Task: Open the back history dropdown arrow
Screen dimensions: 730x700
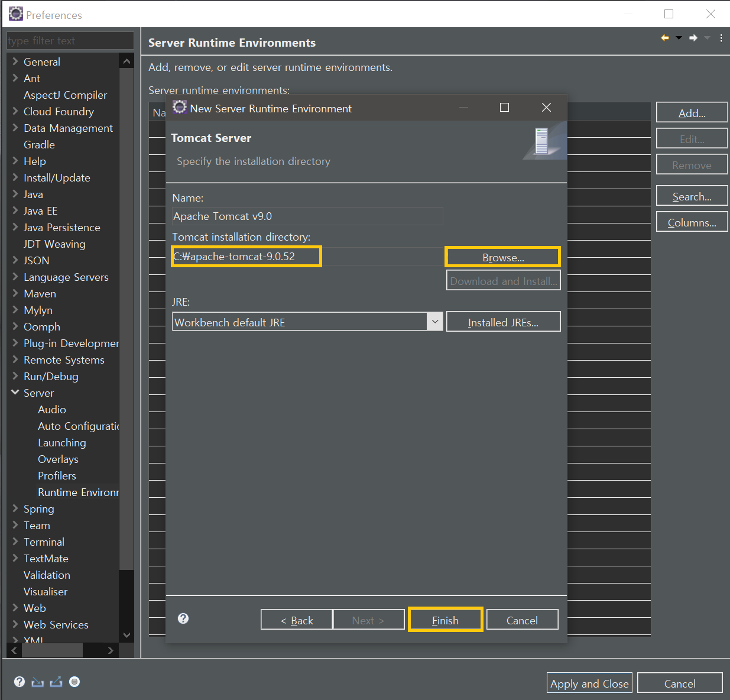Action: [679, 38]
